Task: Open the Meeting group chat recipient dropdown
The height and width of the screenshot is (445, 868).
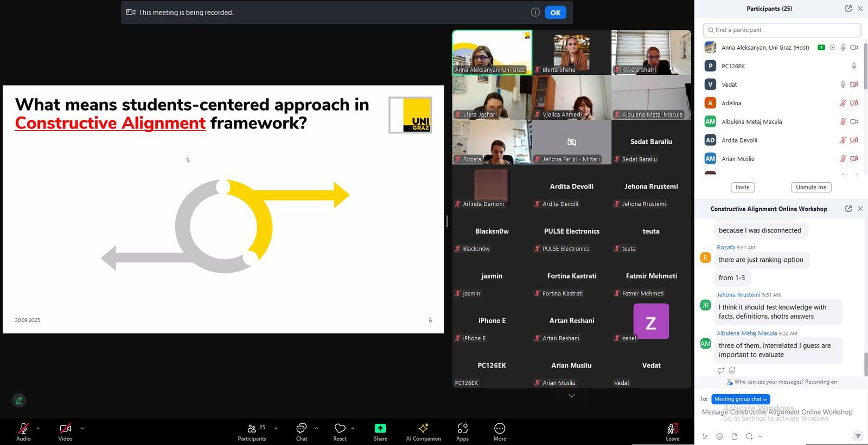Action: click(x=741, y=399)
